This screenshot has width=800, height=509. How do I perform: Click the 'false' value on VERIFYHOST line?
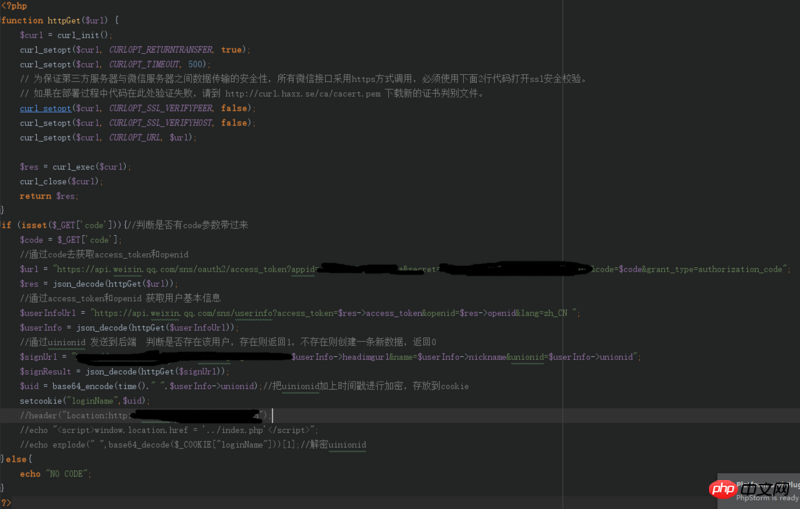[x=234, y=123]
